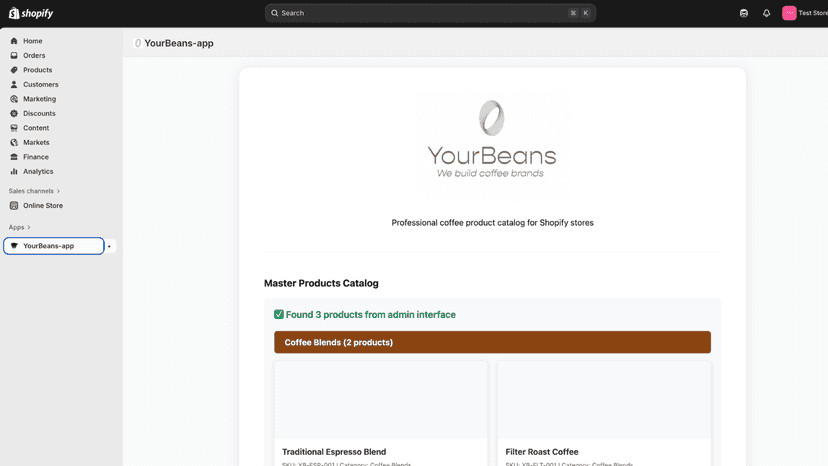This screenshot has height=466, width=828.
Task: Click the Analytics bar chart icon
Action: [x=14, y=171]
